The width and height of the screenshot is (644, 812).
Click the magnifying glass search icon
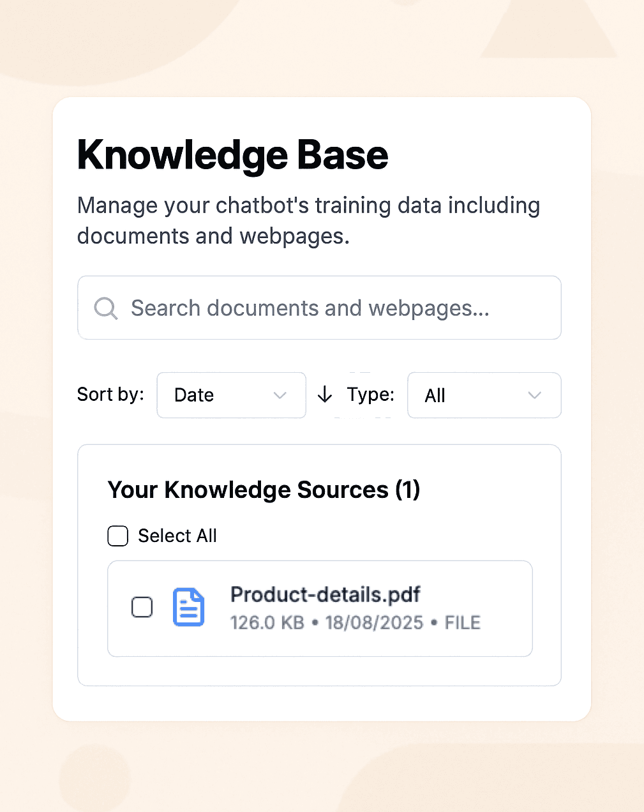click(x=106, y=308)
